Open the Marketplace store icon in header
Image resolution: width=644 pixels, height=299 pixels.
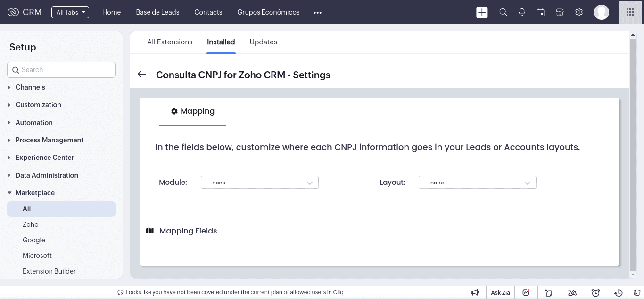point(560,12)
